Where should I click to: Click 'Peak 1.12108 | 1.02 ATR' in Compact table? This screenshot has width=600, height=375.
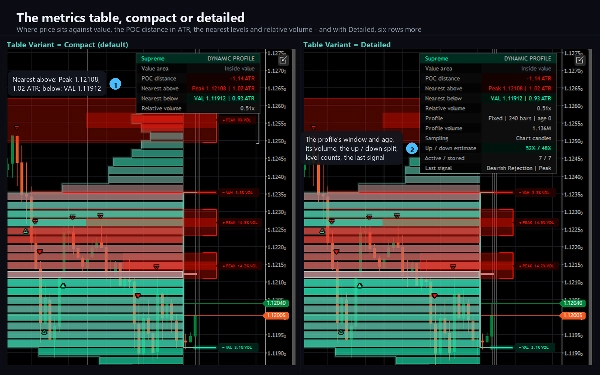pyautogui.click(x=223, y=88)
